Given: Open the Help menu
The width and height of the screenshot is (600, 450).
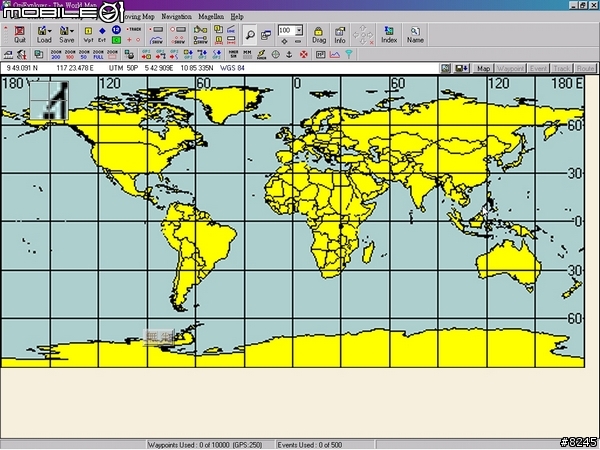Looking at the screenshot, I should (x=237, y=16).
